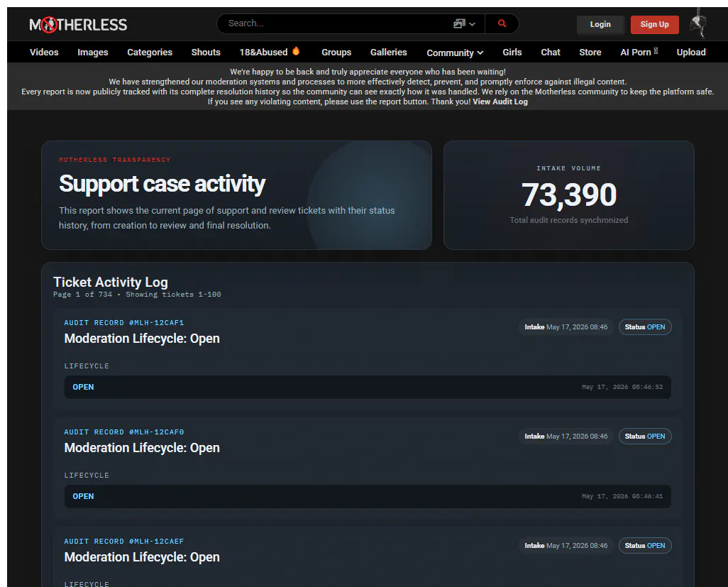
Task: Click Upload in the navigation bar
Action: [691, 52]
